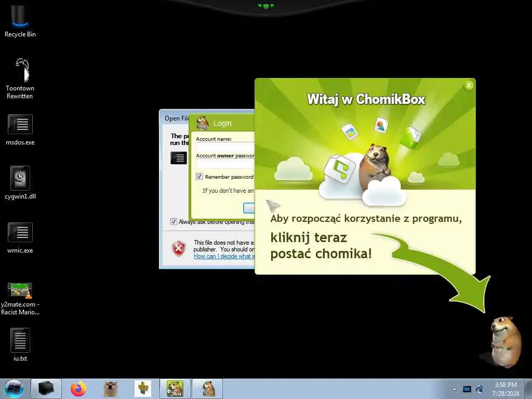Focus the Account name input field
The height and width of the screenshot is (399, 532).
[x=225, y=147]
